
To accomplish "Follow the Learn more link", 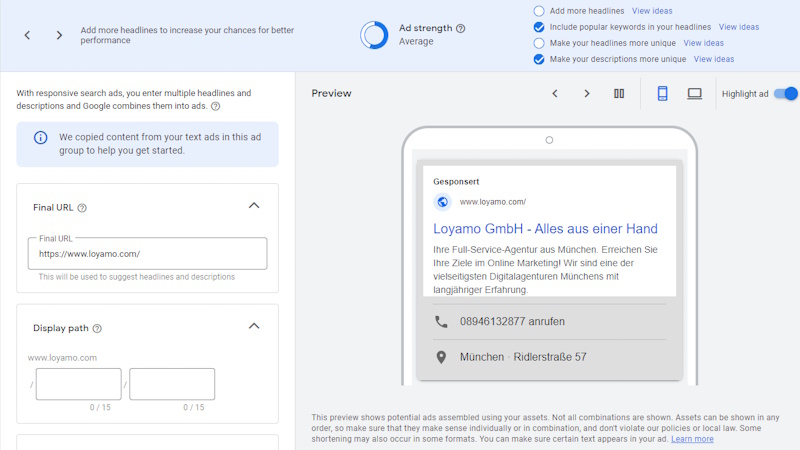I will click(x=692, y=439).
